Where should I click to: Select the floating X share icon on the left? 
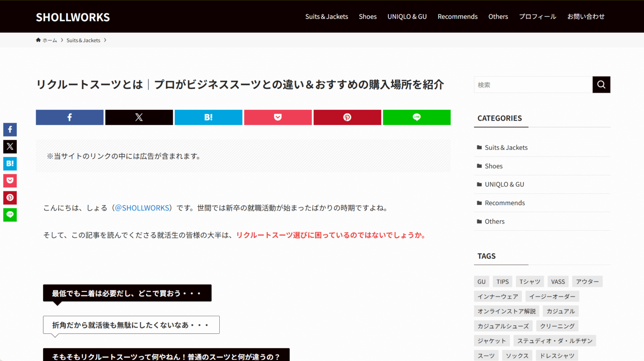10,146
